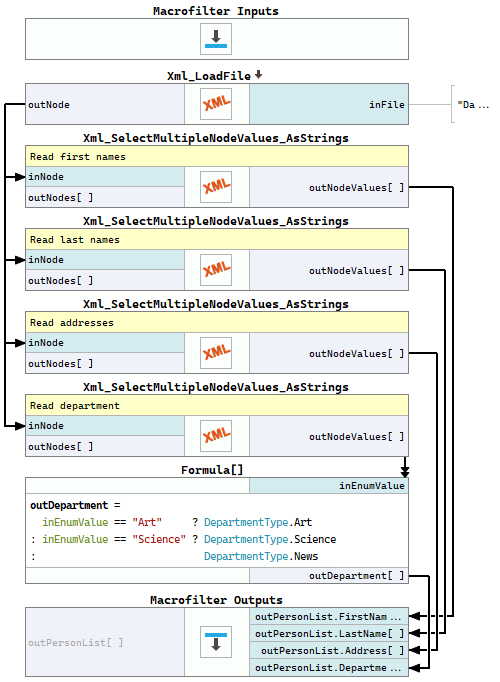Click outNodes[ ] port under Read last names

point(105,281)
